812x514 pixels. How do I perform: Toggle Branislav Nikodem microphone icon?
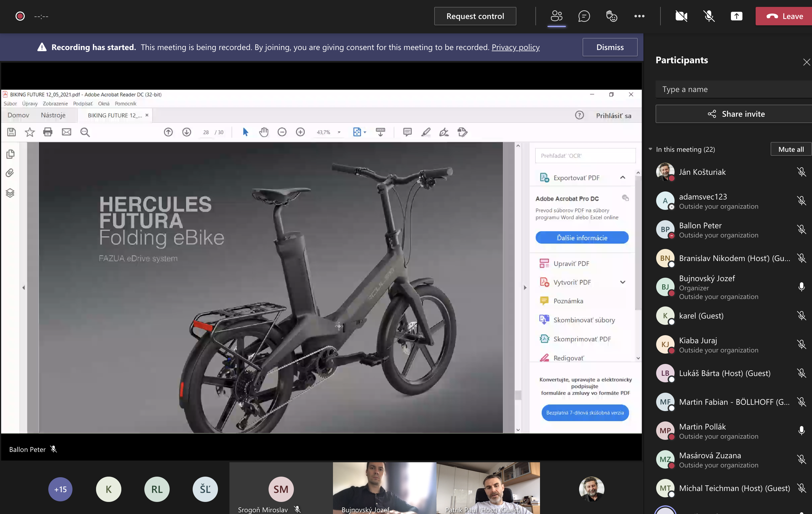[801, 258]
